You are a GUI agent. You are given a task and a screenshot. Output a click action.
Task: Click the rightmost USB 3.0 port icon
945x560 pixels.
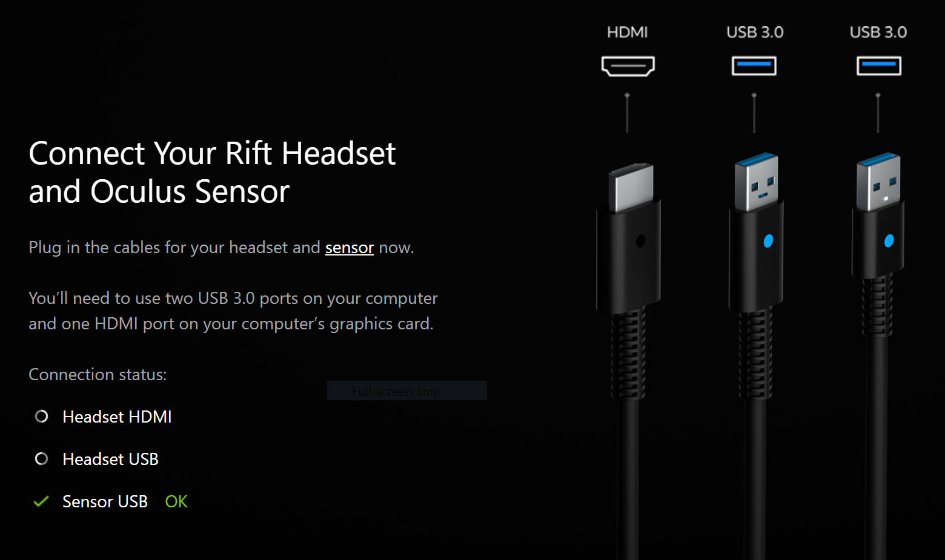[x=879, y=66]
